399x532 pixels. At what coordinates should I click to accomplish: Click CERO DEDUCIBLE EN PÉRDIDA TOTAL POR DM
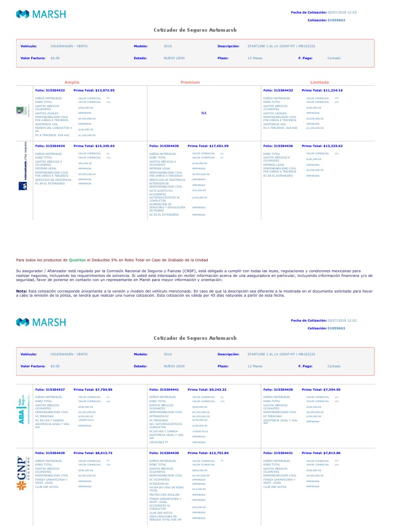pos(166,518)
